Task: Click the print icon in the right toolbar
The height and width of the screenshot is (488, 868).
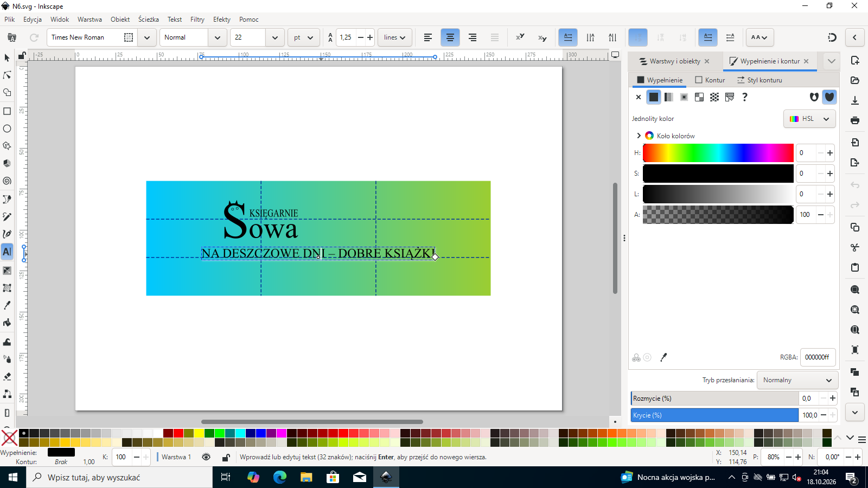Action: [x=855, y=120]
